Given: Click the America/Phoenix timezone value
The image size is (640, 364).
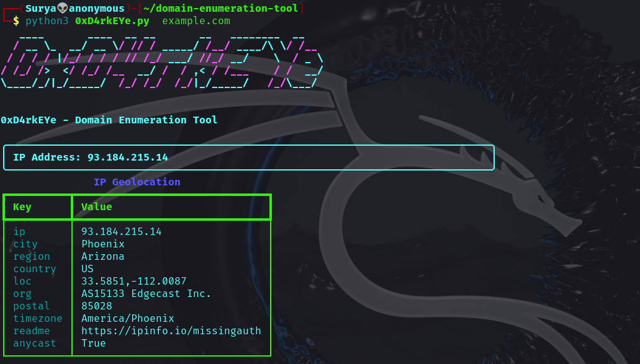Looking at the screenshot, I should pos(127,318).
